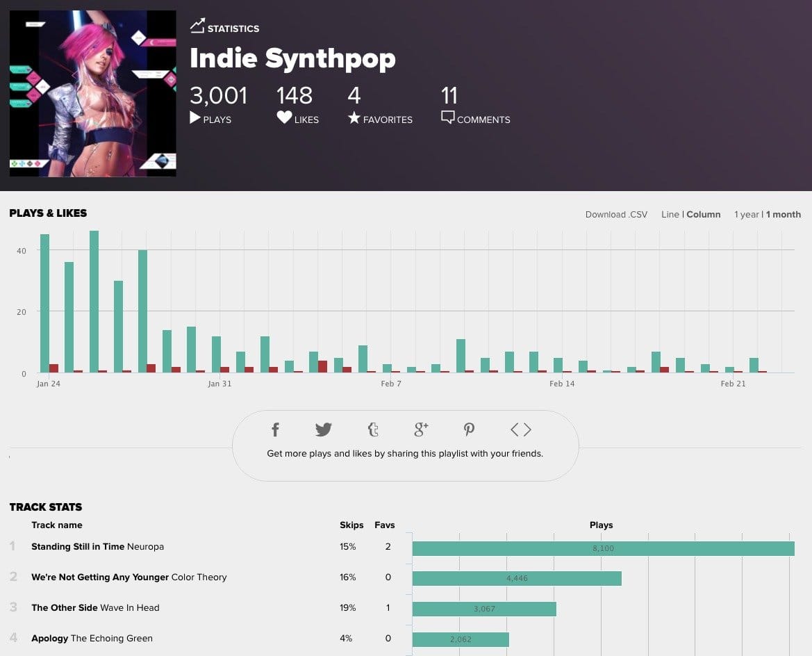Share the playlist on Facebook
The image size is (812, 656).
coord(275,429)
